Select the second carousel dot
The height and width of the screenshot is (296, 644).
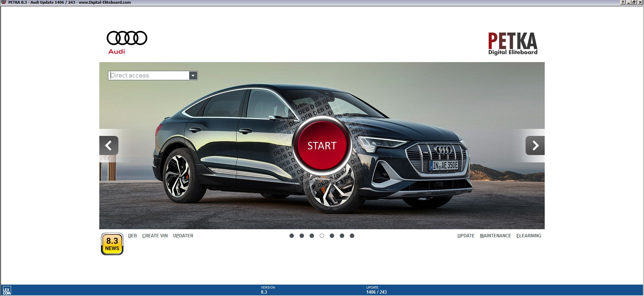click(302, 236)
